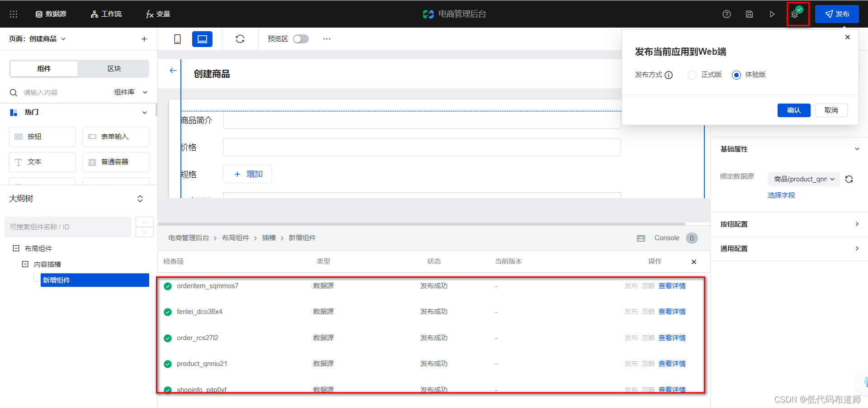Click 忽略 for fenlei_dco36x4 row
Screen dimensions: 868x408
[x=648, y=312]
